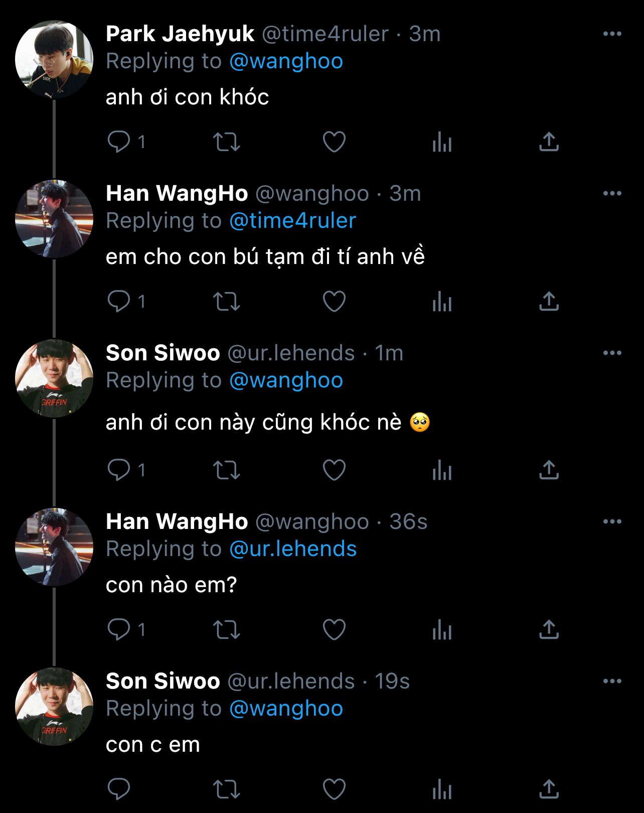Image resolution: width=644 pixels, height=813 pixels.
Task: Share the "anh ơi con này cũng khóc" tweet
Action: (x=549, y=470)
